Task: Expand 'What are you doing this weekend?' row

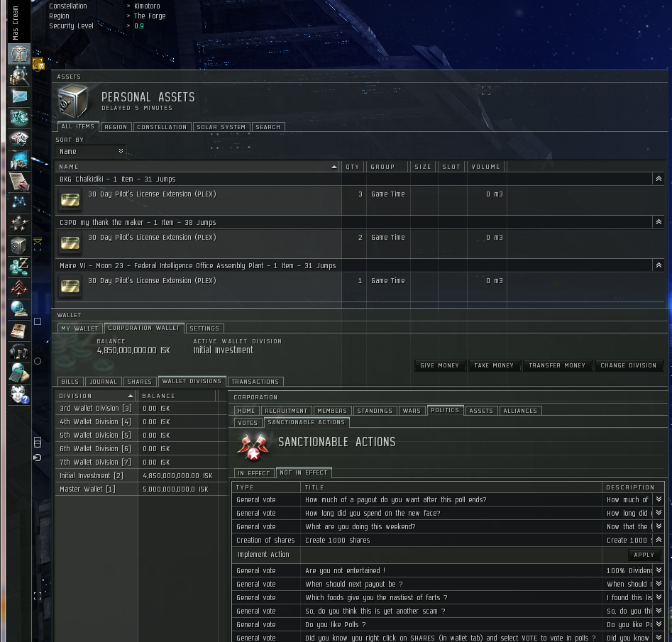Action: point(659,526)
